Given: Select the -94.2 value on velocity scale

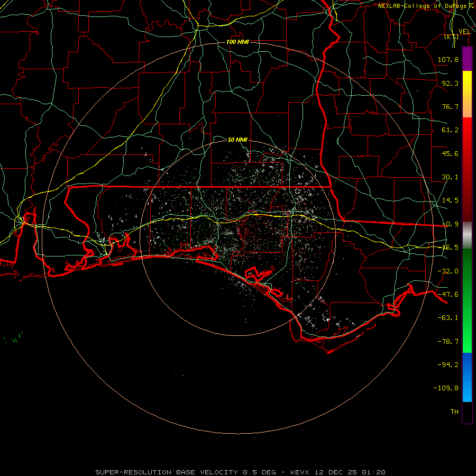Looking at the screenshot, I should coord(448,365).
